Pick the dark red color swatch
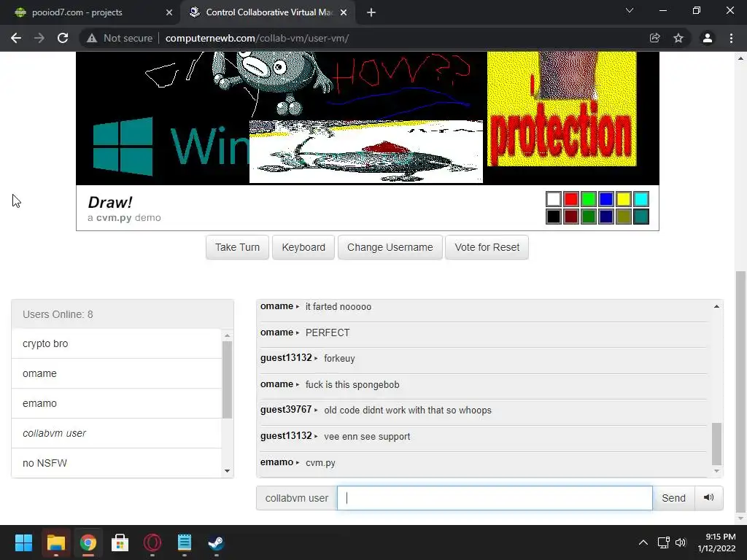747x560 pixels. pos(570,217)
